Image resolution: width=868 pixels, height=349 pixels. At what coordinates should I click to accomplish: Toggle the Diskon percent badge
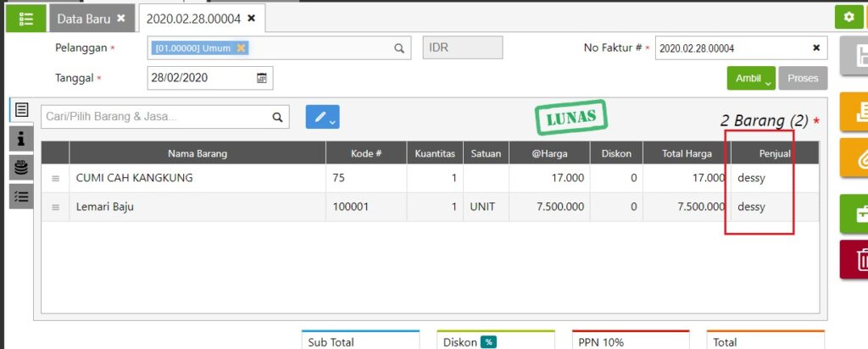point(488,342)
